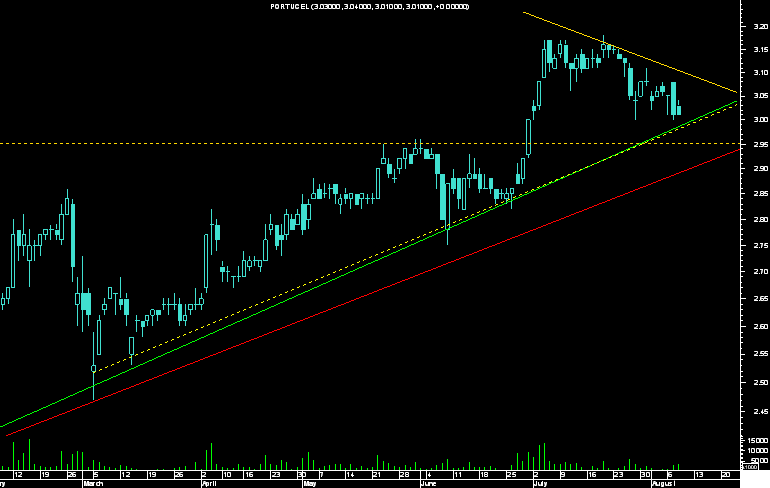The image size is (770, 488).
Task: Click the 2.95 price axis label
Action: pyautogui.click(x=761, y=144)
